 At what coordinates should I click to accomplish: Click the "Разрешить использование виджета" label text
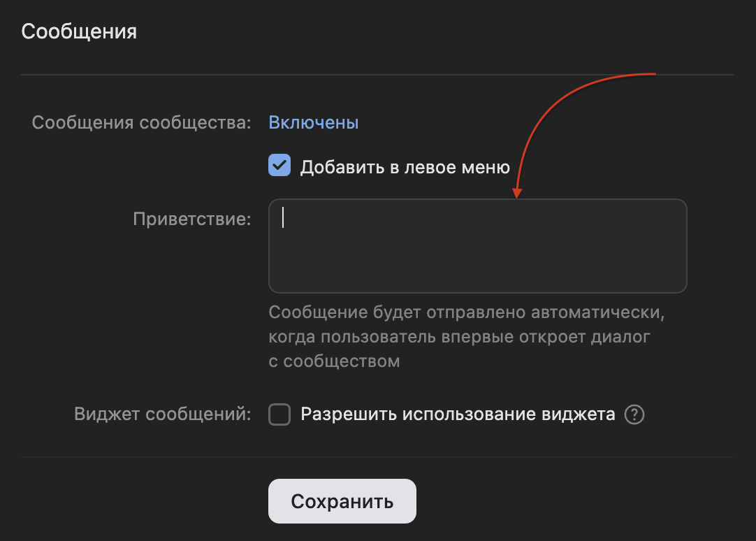458,414
